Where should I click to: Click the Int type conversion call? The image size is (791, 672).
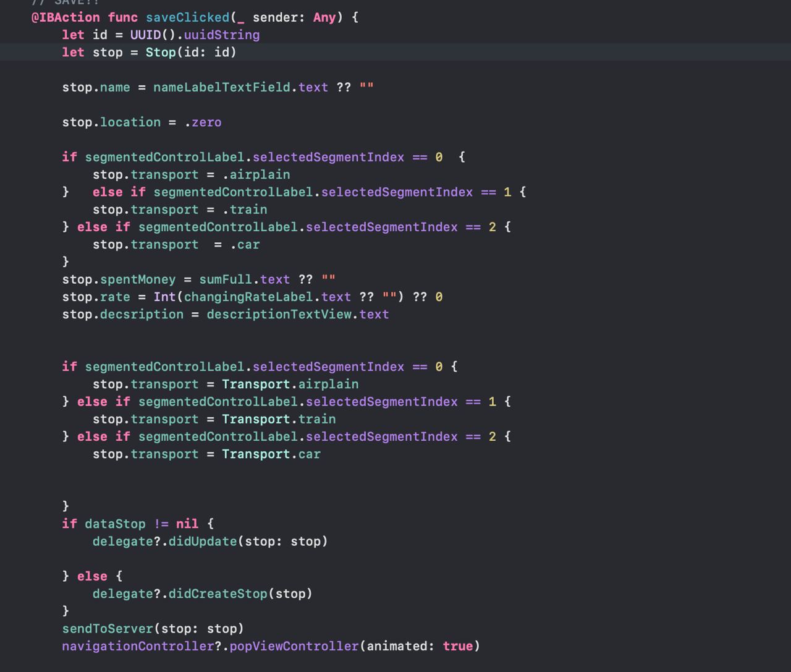point(164,297)
